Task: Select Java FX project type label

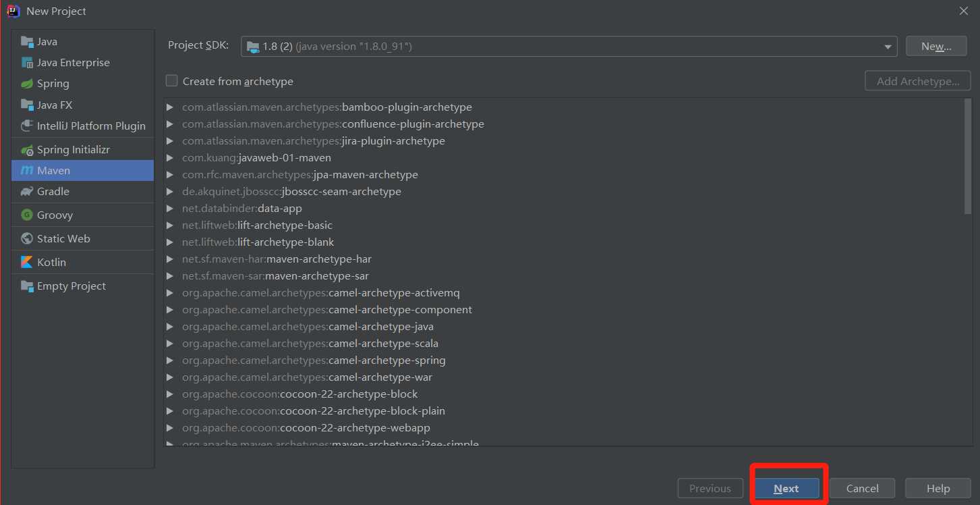Action: coord(55,105)
